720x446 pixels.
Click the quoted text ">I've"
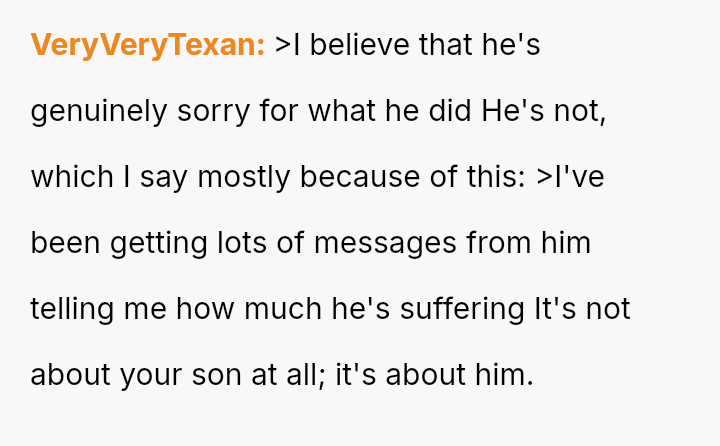coord(570,177)
